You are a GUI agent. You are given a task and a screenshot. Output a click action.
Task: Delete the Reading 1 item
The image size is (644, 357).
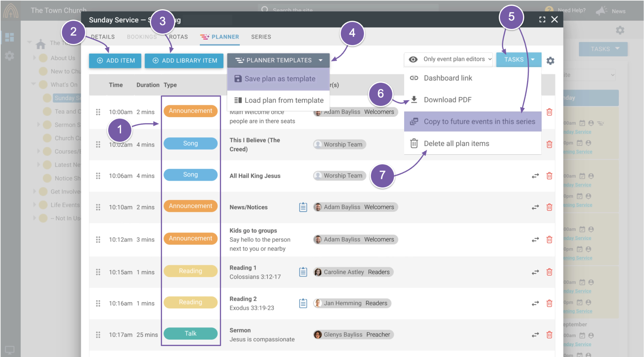[549, 272]
